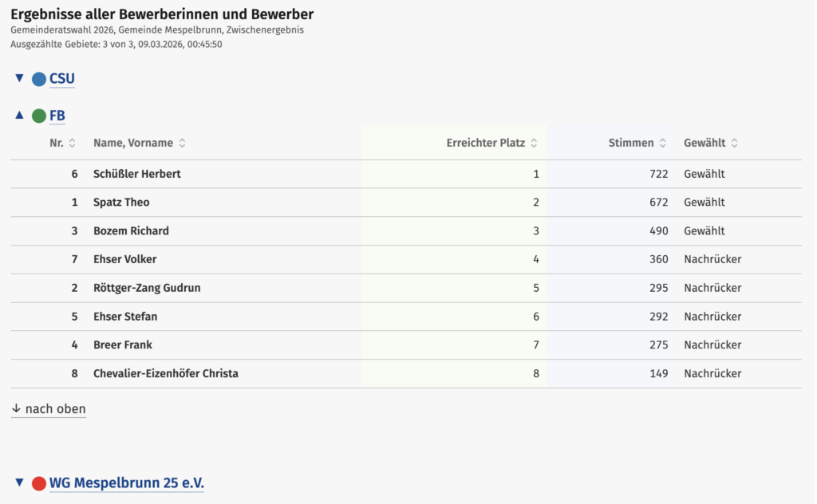Select the Schüßler Herbert row
This screenshot has width=817, height=504.
137,174
